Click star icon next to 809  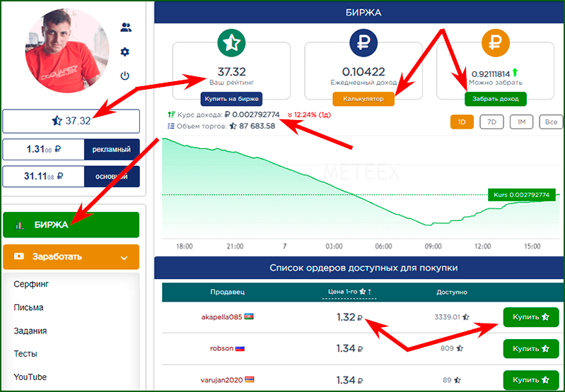click(460, 348)
